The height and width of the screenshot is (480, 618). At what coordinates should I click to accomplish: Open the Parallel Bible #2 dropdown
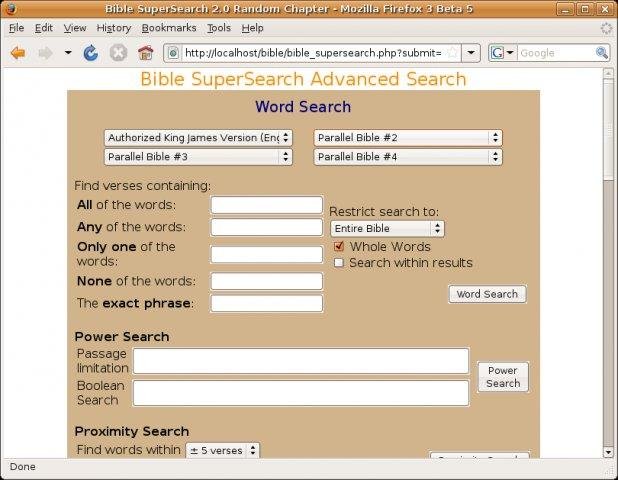(408, 138)
